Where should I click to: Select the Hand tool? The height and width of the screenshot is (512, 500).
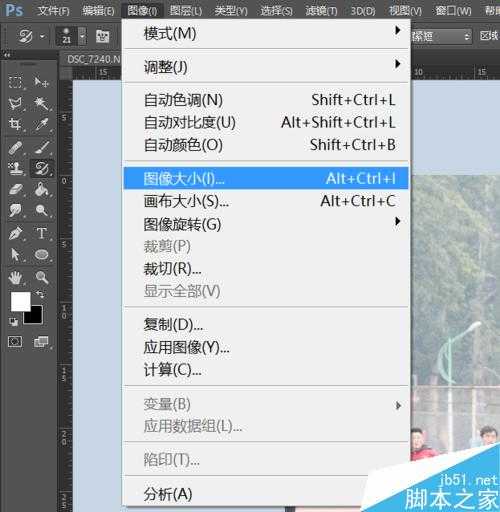click(x=15, y=277)
